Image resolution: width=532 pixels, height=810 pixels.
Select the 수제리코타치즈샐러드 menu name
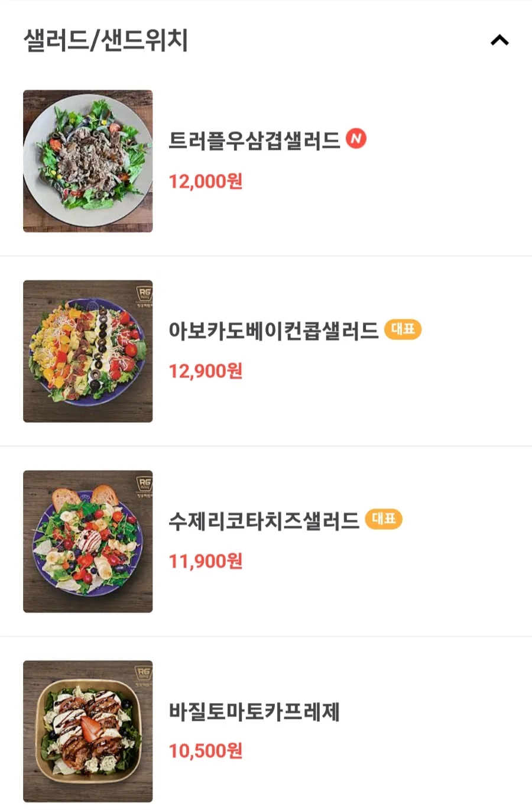(x=264, y=520)
